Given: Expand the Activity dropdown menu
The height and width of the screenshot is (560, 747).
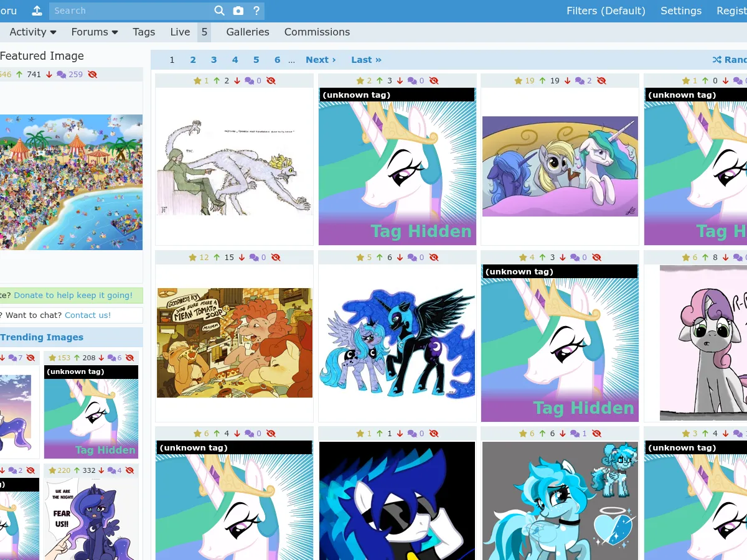Looking at the screenshot, I should 33,32.
